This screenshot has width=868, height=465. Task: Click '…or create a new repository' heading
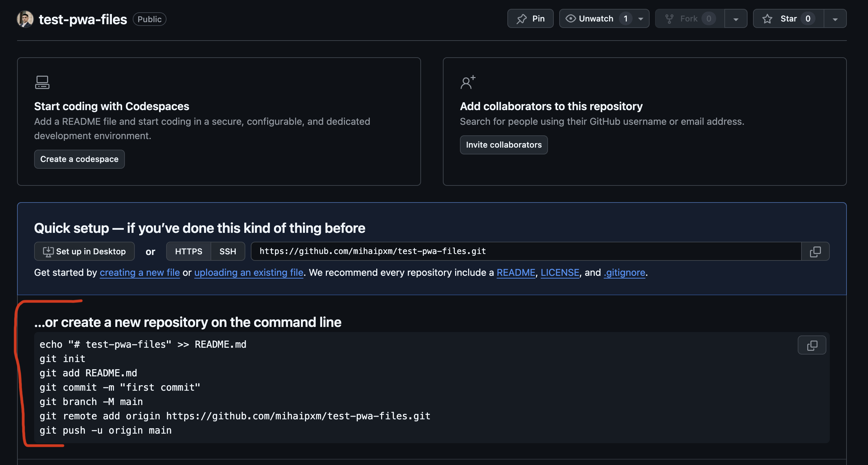(188, 322)
